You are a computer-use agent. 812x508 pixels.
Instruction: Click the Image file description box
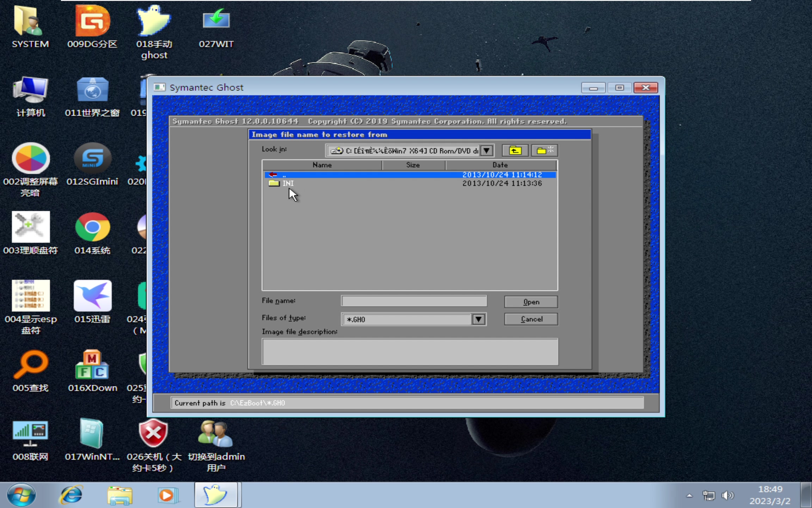[410, 351]
